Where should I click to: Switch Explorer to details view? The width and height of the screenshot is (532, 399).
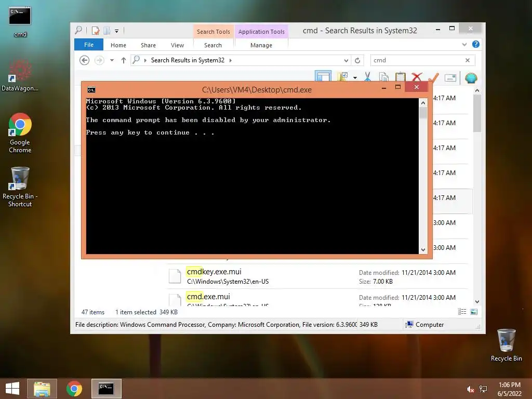(x=462, y=312)
